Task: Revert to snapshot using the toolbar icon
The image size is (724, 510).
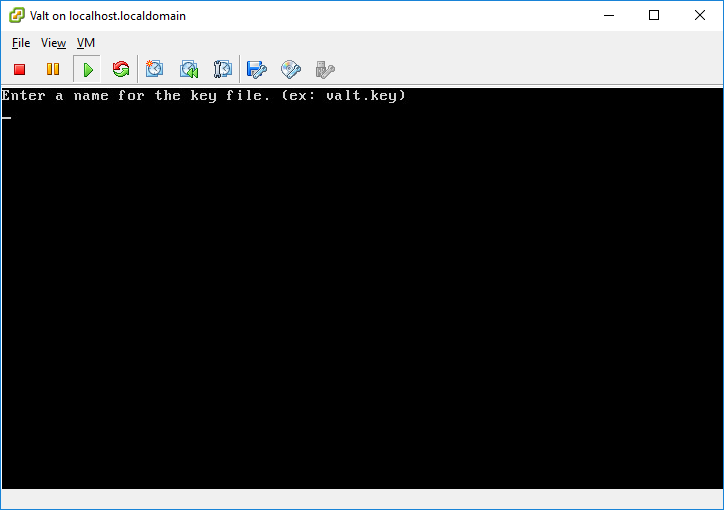Action: [189, 69]
